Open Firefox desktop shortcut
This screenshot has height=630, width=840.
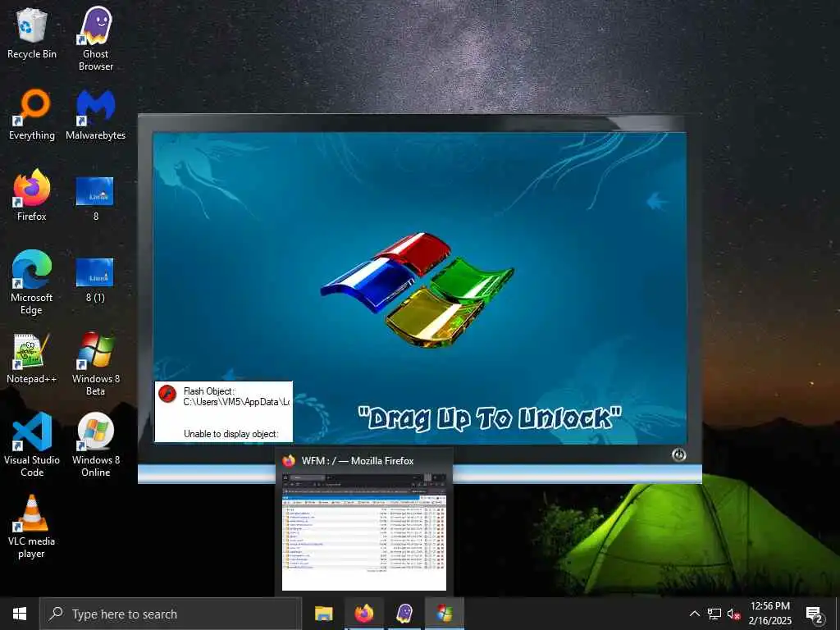pyautogui.click(x=32, y=195)
